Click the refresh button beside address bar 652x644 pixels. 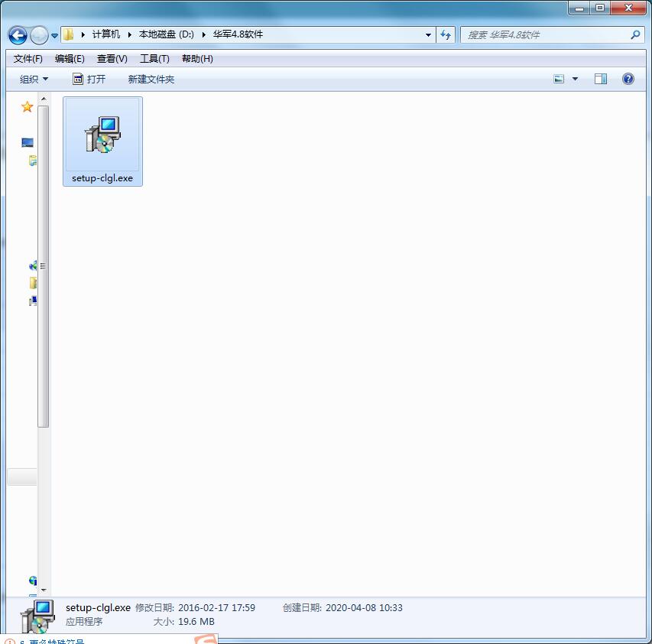coord(446,34)
